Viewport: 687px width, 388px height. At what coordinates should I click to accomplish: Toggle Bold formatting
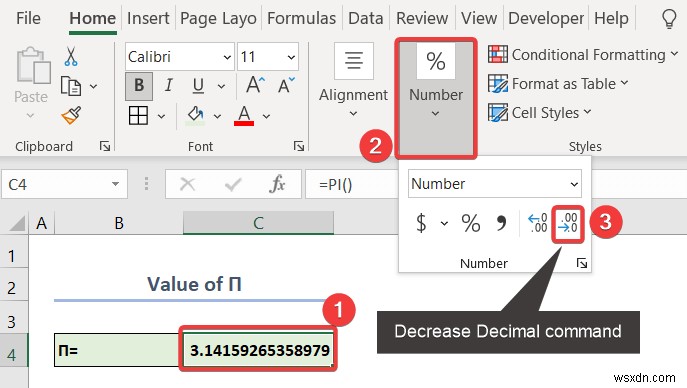pyautogui.click(x=139, y=86)
